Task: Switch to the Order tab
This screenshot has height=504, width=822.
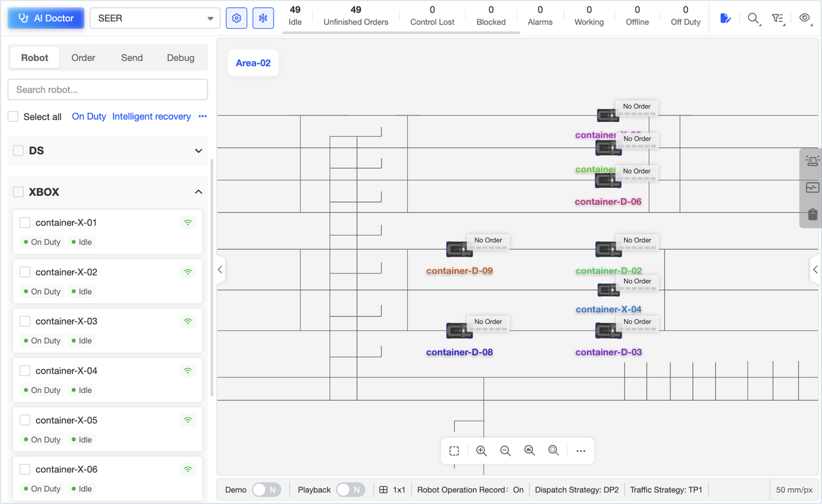Action: [83, 58]
